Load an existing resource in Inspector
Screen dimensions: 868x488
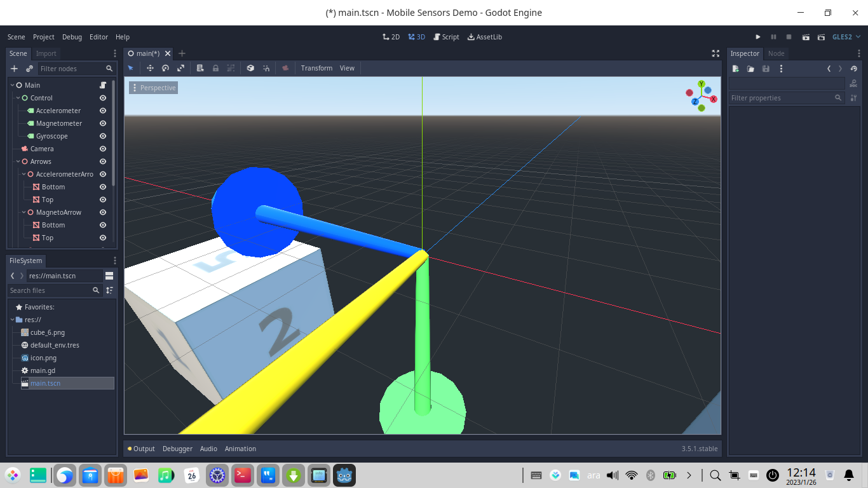pos(750,69)
